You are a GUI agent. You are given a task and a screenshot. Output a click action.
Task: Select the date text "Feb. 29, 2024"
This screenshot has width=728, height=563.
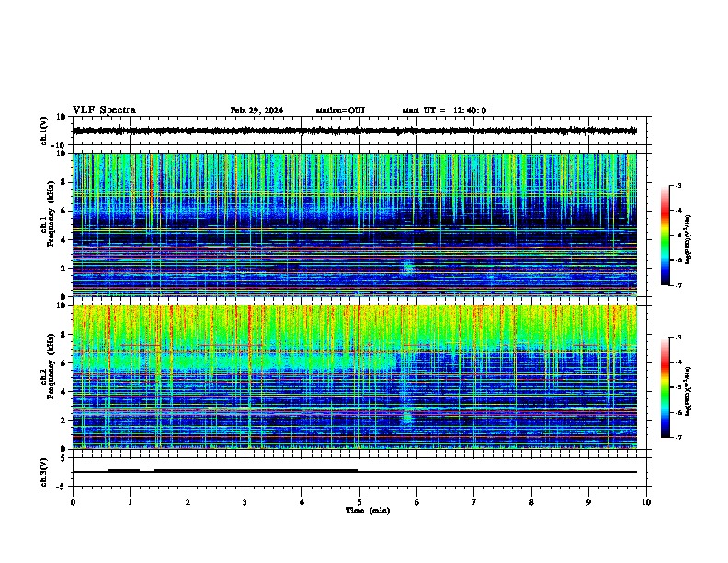coord(256,110)
